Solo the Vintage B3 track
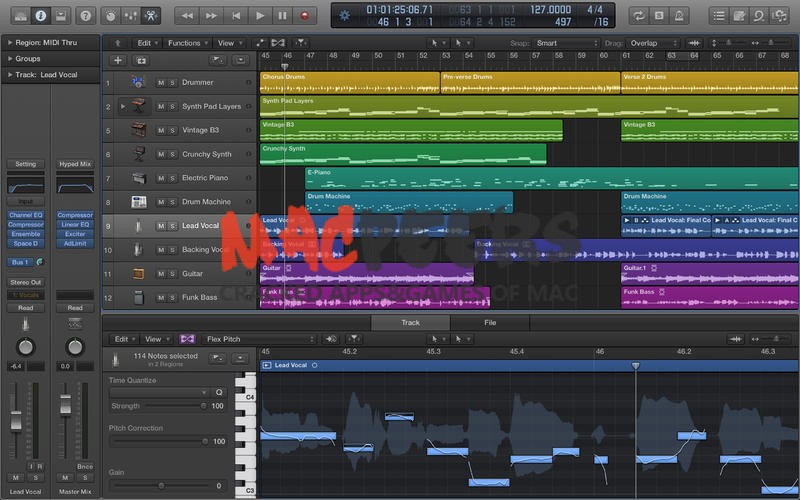 click(x=172, y=130)
